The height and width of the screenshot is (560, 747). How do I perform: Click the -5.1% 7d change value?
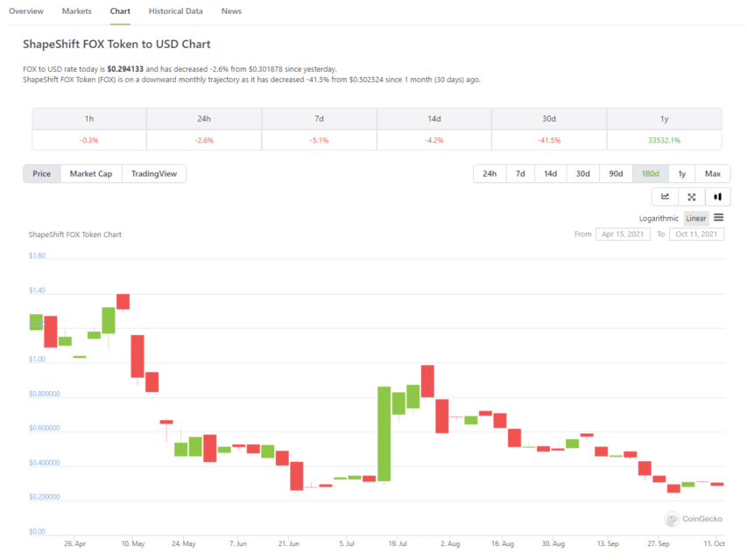[319, 141]
